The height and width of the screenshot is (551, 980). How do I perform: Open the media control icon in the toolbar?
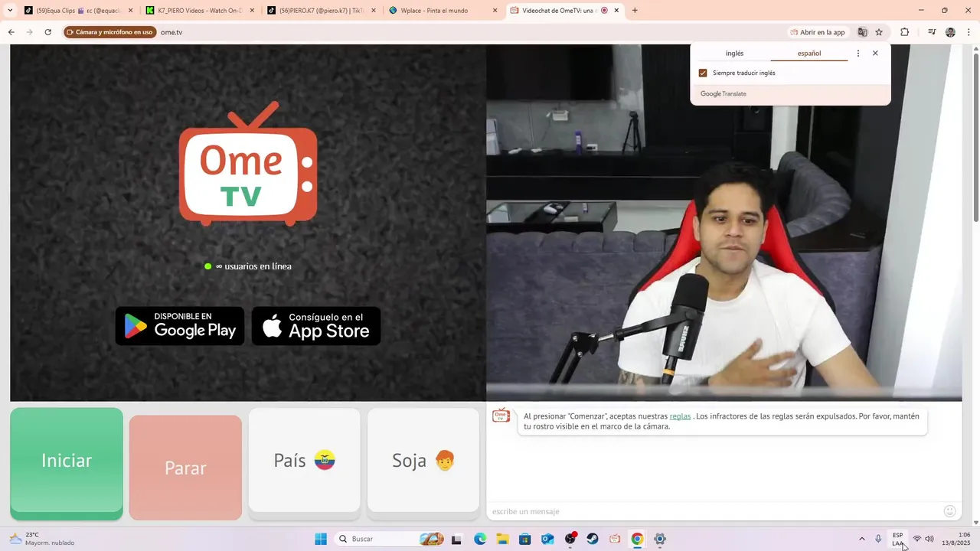pos(932,32)
